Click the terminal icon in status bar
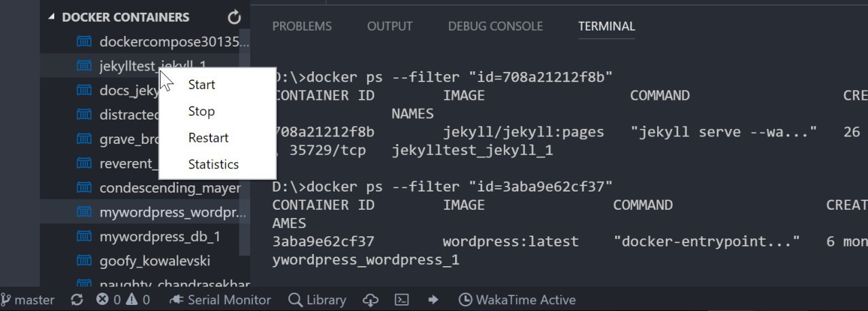This screenshot has height=311, width=868. coord(402,299)
